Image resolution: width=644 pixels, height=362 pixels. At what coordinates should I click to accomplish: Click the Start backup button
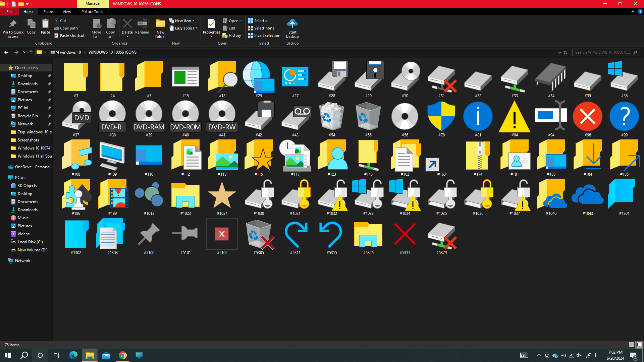pyautogui.click(x=292, y=29)
